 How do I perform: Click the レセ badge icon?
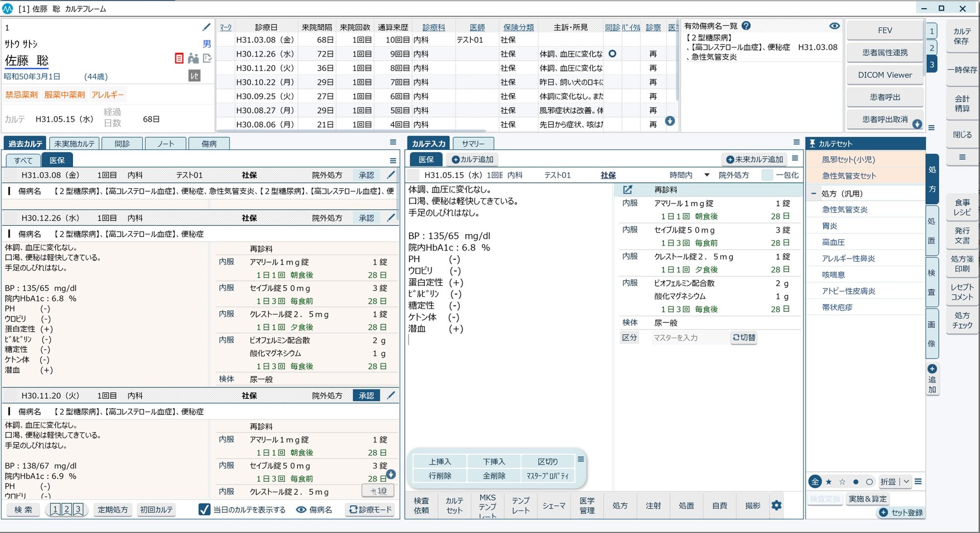195,75
